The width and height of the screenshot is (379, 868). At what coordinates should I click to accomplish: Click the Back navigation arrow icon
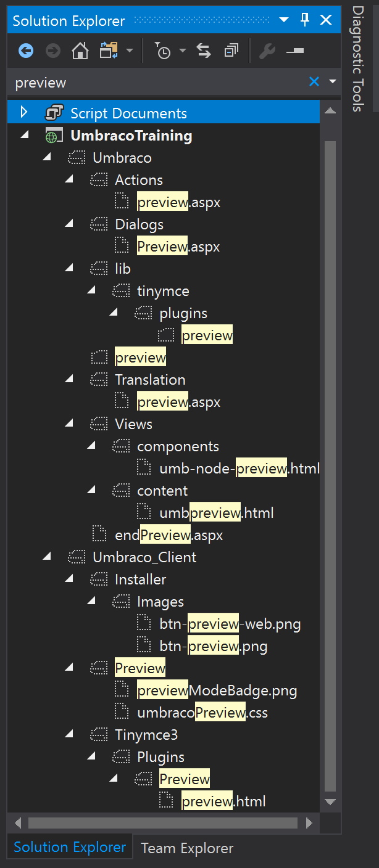[26, 51]
